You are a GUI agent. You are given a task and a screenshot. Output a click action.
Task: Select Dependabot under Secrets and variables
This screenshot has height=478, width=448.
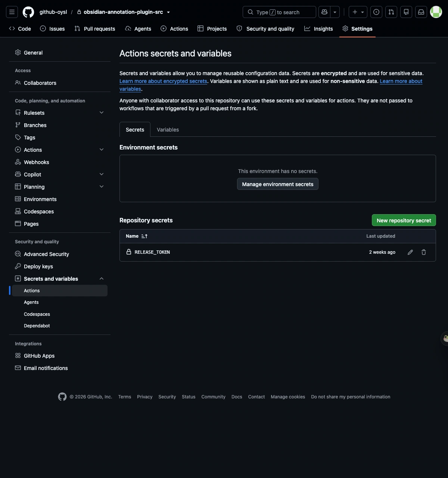pos(60,326)
